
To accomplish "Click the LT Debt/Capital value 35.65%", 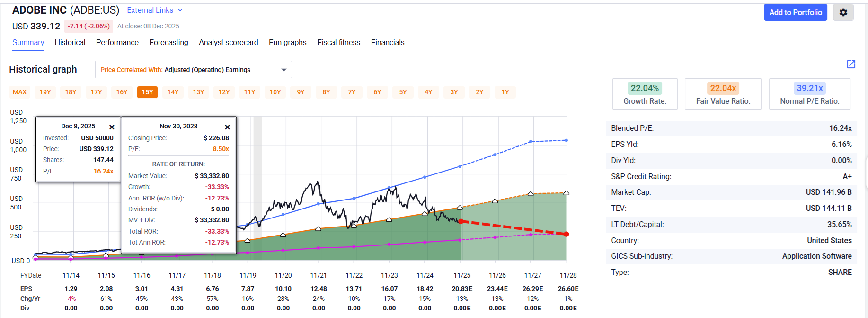I will (x=840, y=225).
